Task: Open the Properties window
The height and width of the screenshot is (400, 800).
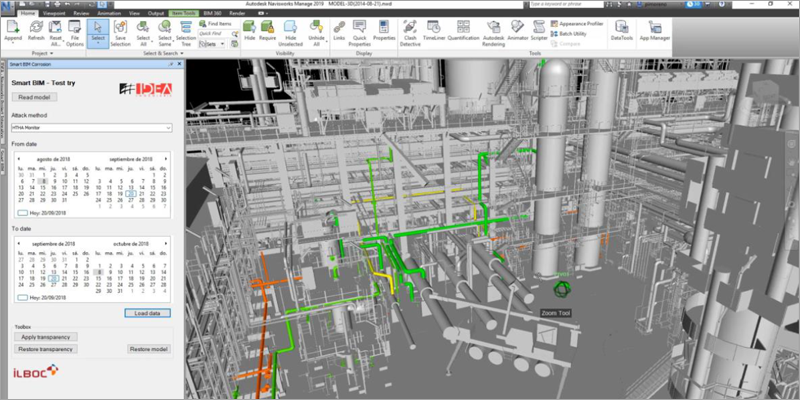Action: point(384,28)
